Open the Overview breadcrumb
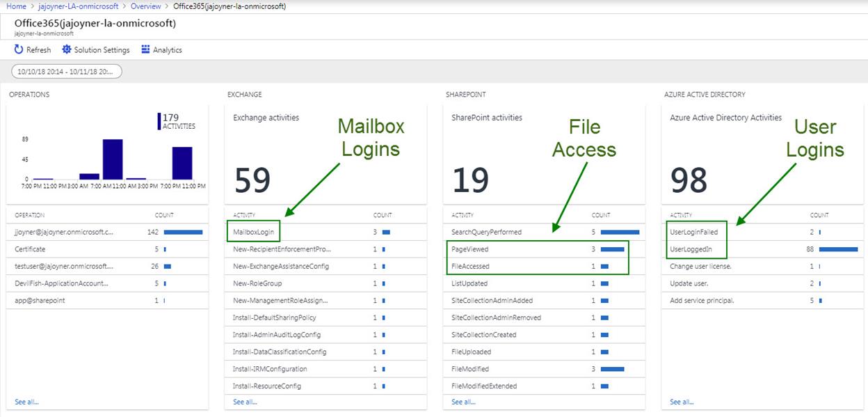868x417 pixels. pyautogui.click(x=145, y=6)
